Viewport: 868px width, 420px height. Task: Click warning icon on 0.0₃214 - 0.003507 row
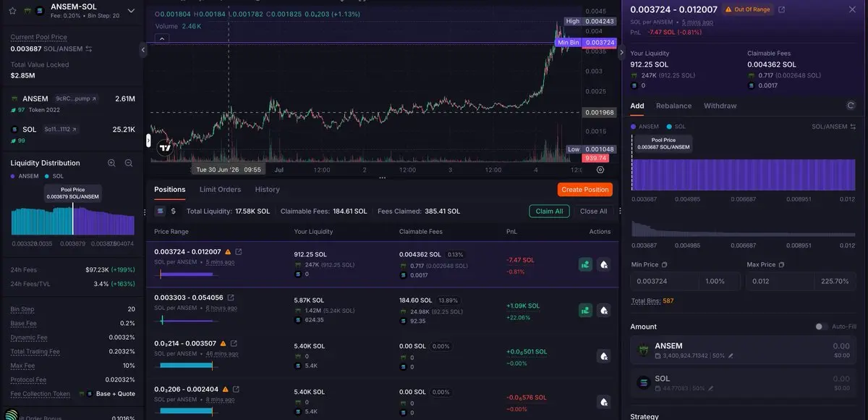tap(223, 343)
